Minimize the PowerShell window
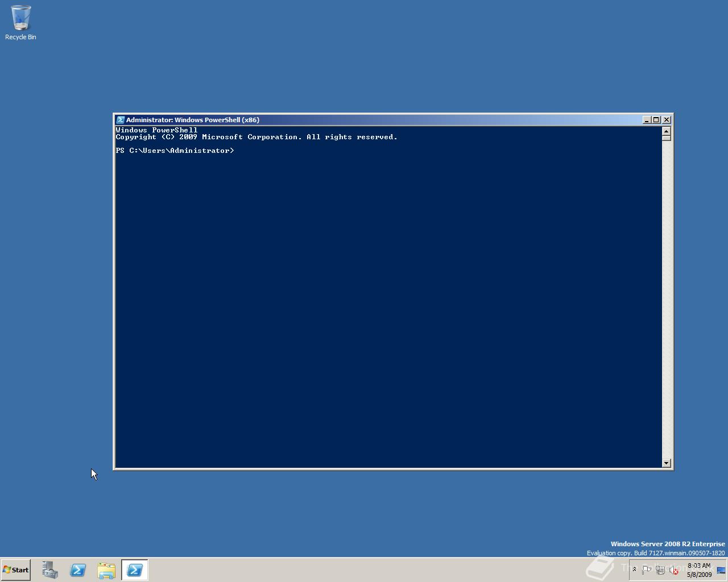Image resolution: width=728 pixels, height=582 pixels. 647,120
